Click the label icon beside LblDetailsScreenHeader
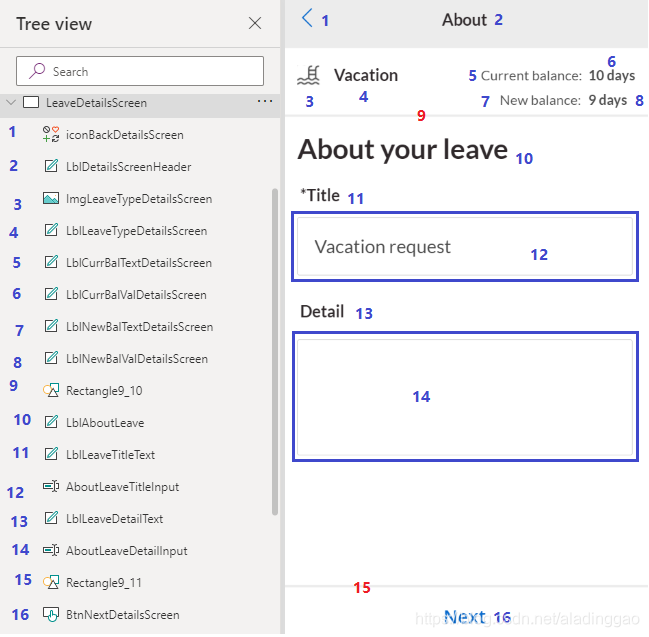The width and height of the screenshot is (649, 637). tap(51, 166)
